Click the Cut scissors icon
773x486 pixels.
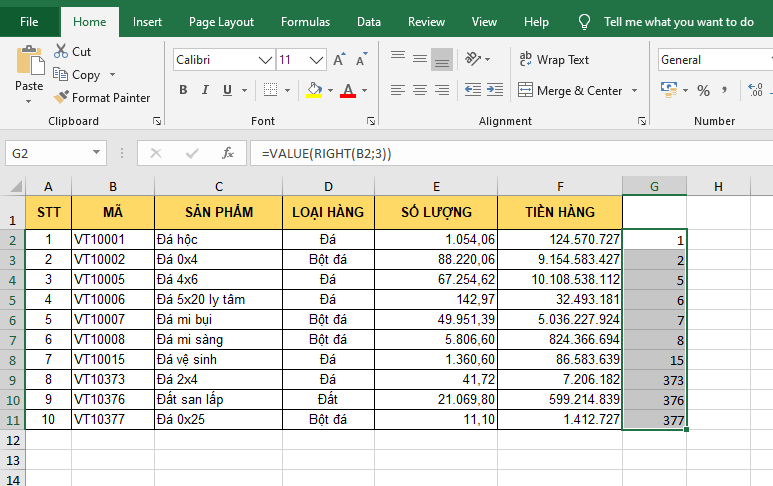60,52
